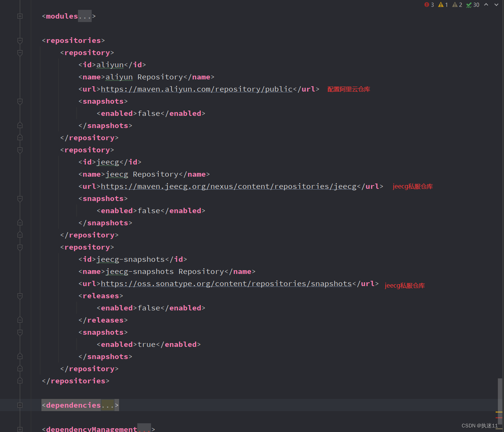Click the id value 'jeecg' in second repository
The height and width of the screenshot is (432, 504).
click(x=108, y=162)
